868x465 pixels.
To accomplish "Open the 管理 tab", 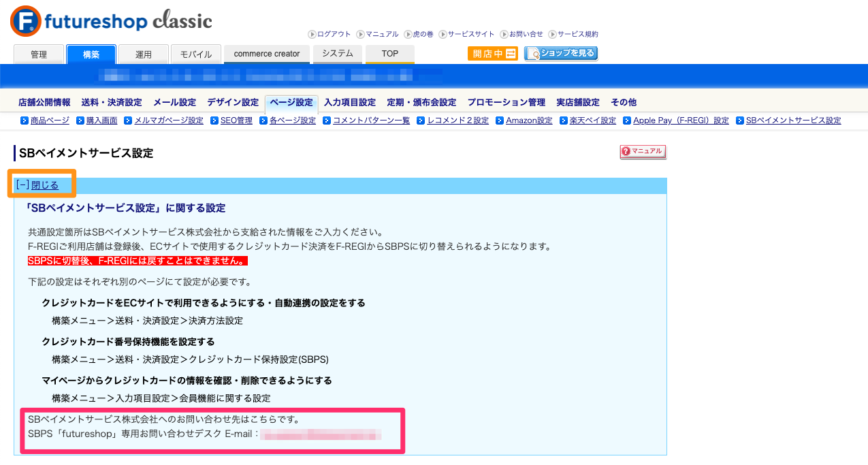I will pyautogui.click(x=39, y=54).
